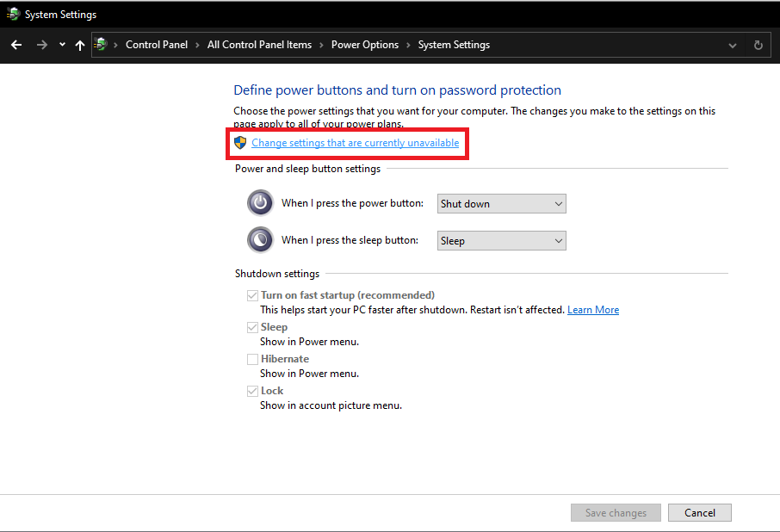Go back using the back arrow
The height and width of the screenshot is (532, 780).
click(x=16, y=45)
